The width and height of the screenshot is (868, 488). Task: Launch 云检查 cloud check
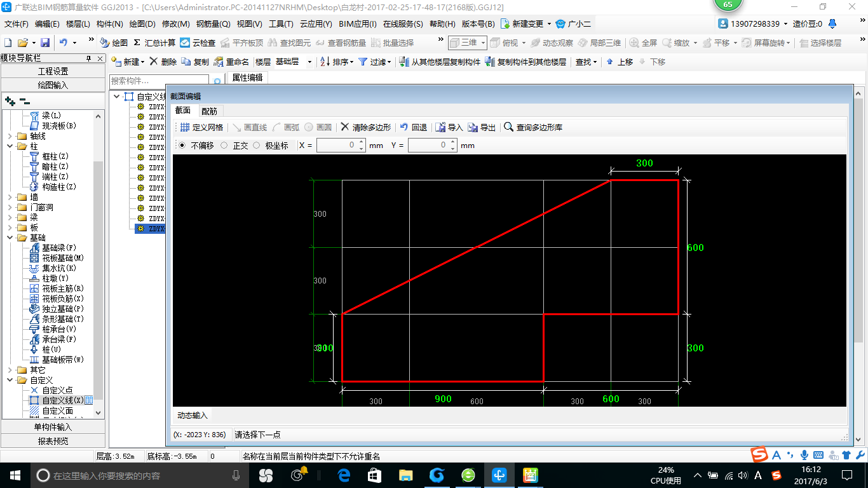click(198, 43)
